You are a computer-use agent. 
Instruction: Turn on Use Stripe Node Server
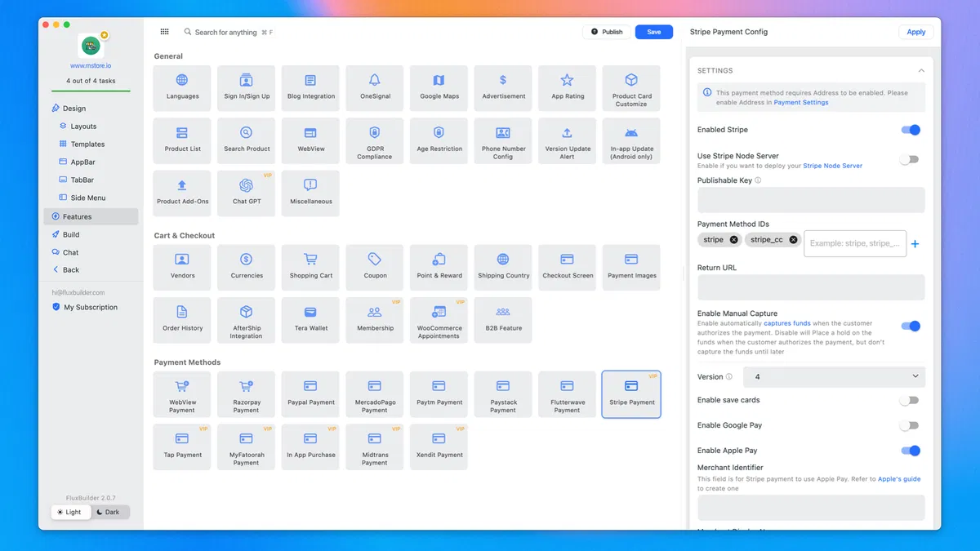(909, 159)
